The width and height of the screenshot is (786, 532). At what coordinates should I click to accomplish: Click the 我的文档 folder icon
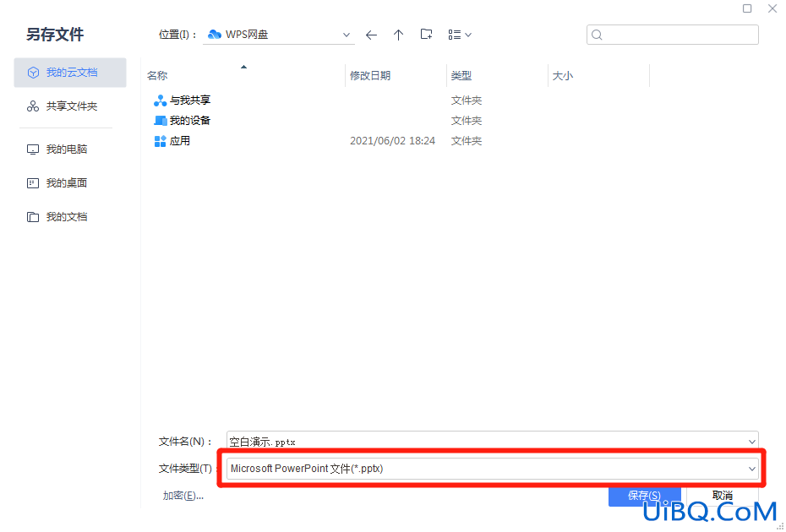(x=33, y=217)
